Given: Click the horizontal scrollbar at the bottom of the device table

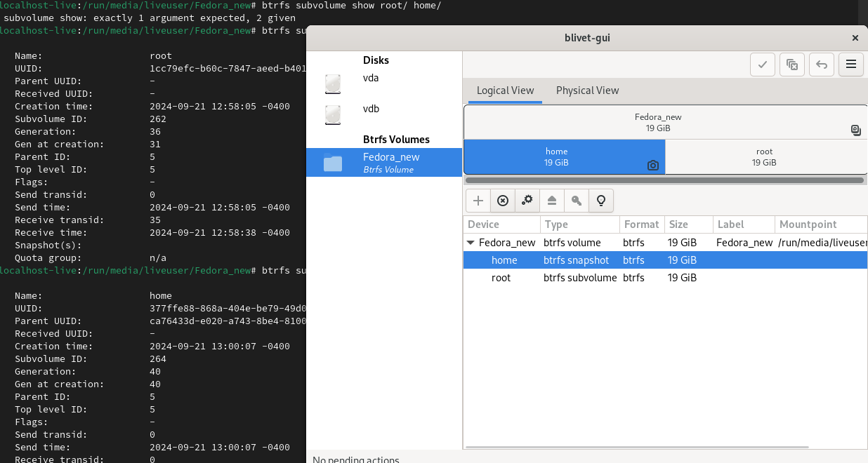Looking at the screenshot, I should [x=636, y=446].
